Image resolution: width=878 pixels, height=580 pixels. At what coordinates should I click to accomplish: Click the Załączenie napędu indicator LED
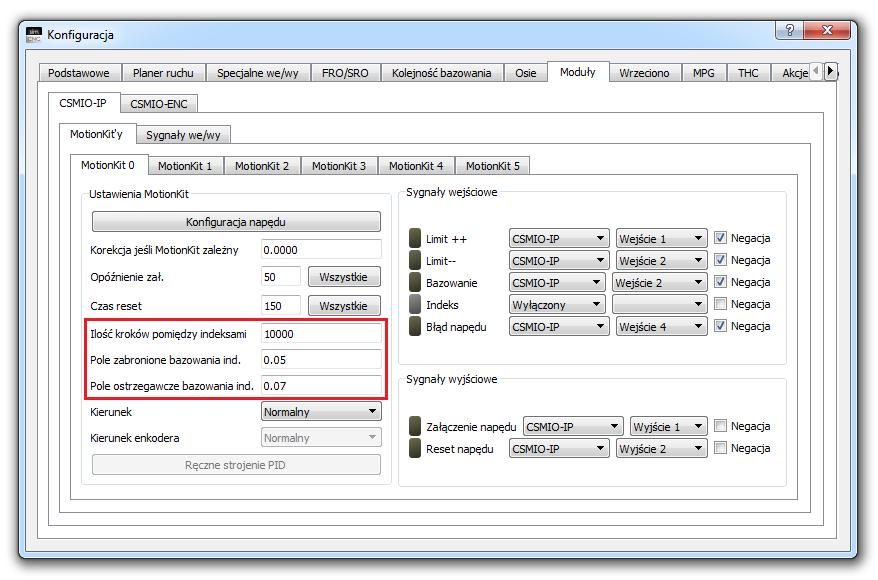pos(414,427)
